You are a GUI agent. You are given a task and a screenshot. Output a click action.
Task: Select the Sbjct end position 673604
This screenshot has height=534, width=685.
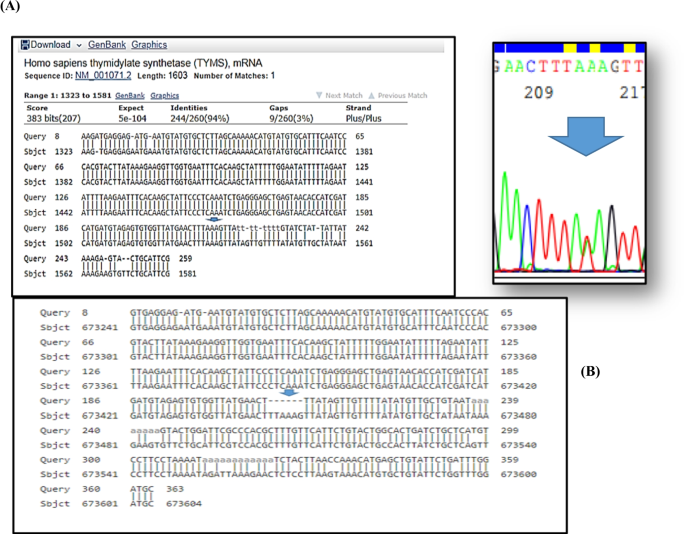coord(184,503)
